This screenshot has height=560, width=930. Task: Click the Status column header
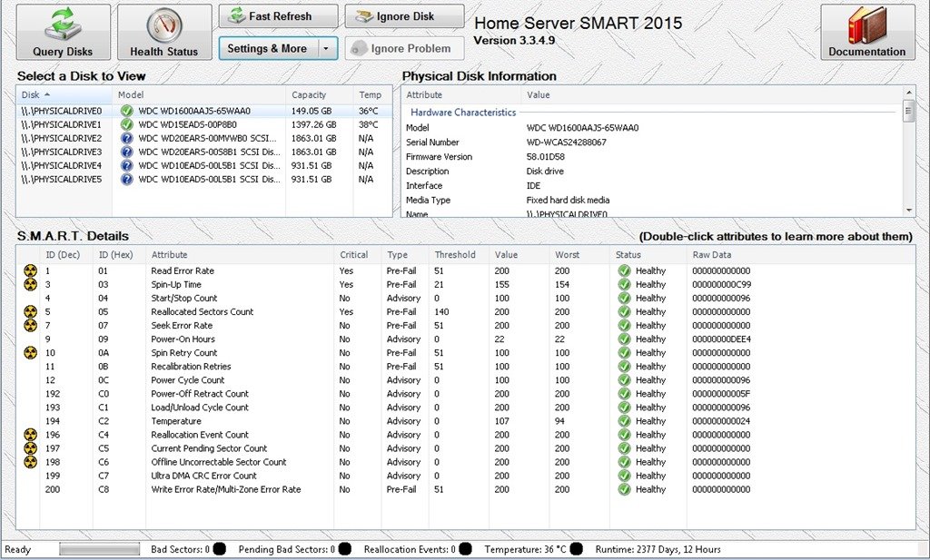point(648,255)
